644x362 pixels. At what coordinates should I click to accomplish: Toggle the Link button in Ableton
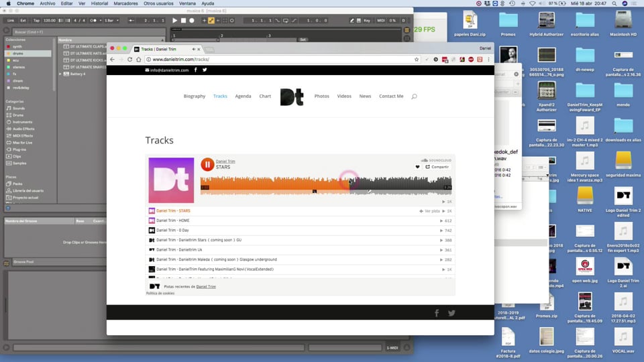[11, 20]
